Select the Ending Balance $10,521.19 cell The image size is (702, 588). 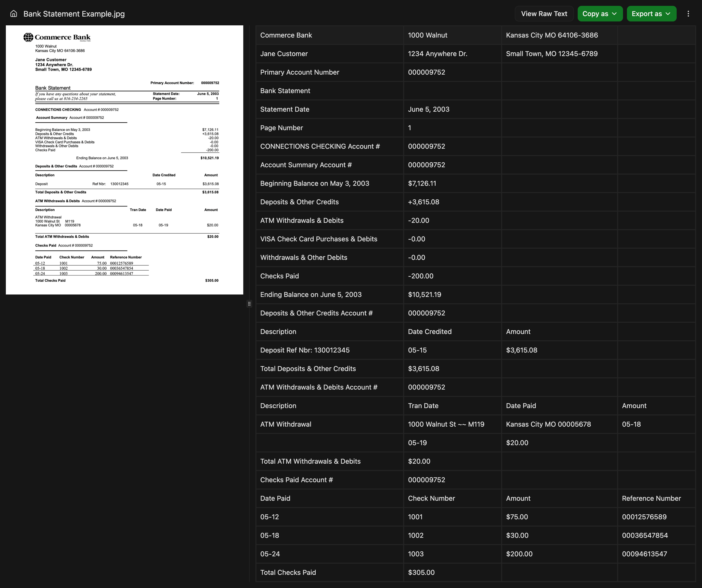(x=425, y=294)
